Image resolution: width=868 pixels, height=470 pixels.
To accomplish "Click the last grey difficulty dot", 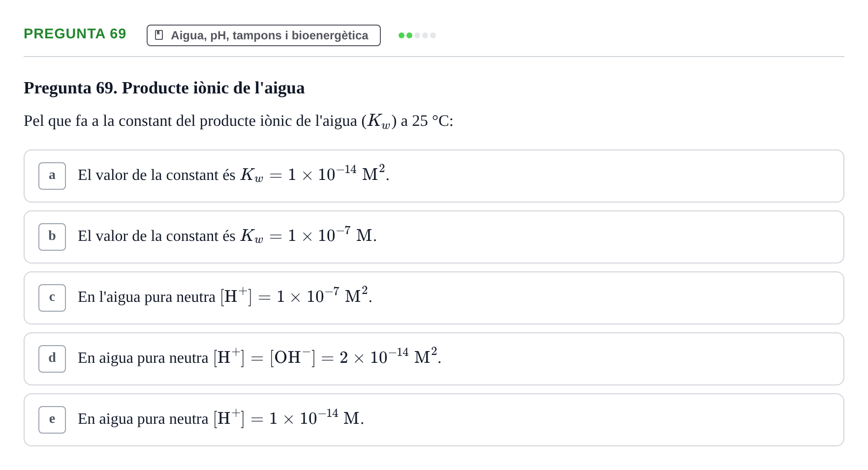I will [433, 35].
